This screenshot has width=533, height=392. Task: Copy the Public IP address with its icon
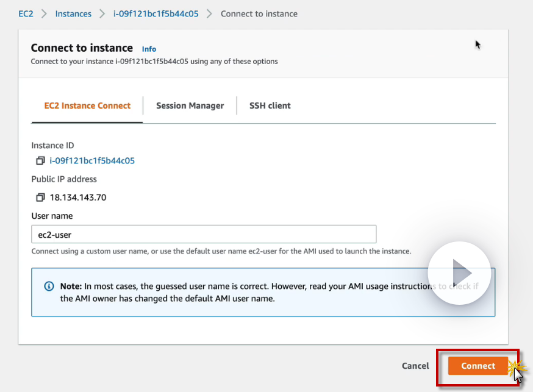coord(40,198)
